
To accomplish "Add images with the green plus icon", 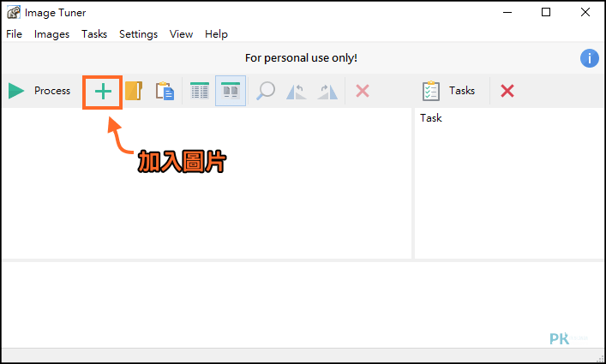I will 103,92.
